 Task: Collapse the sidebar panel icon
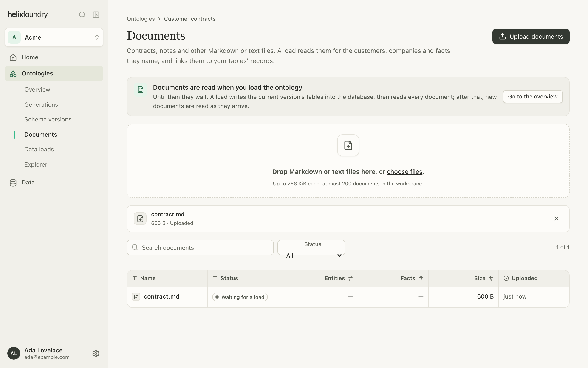pos(96,15)
